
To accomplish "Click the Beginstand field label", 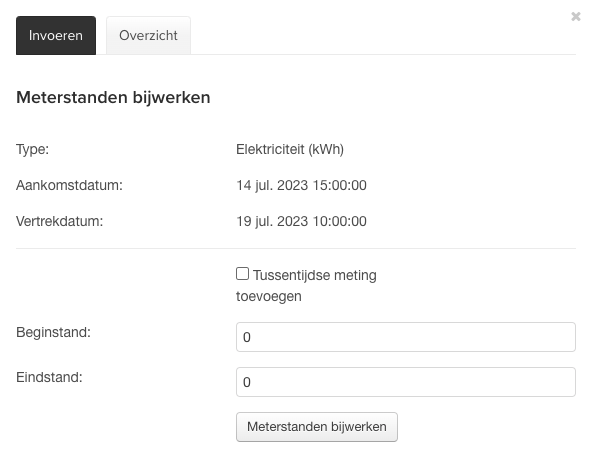I will pos(53,332).
